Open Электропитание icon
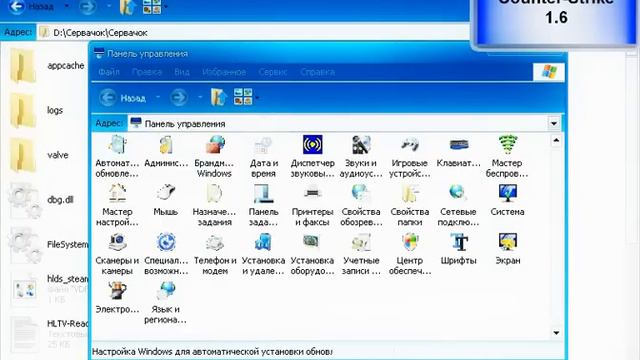The width and height of the screenshot is (640, 360). [x=117, y=298]
